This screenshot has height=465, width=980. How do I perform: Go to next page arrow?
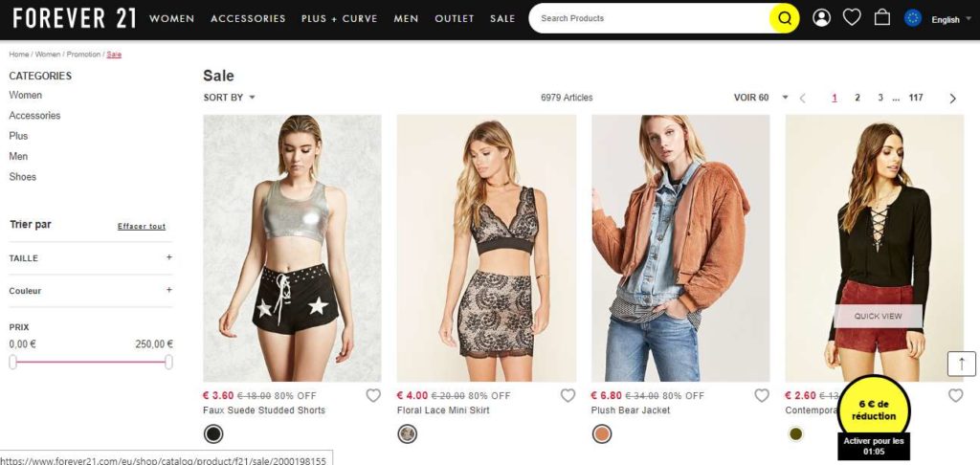point(952,98)
